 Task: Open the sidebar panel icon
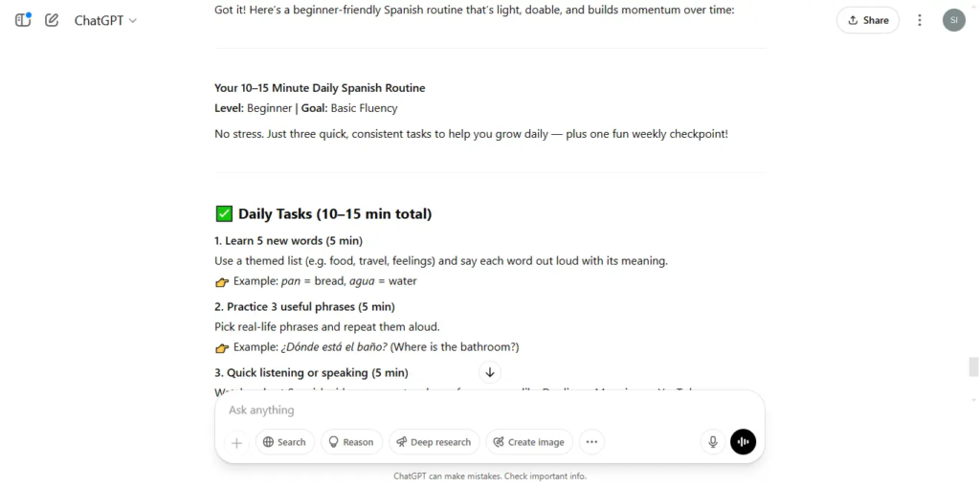[23, 20]
